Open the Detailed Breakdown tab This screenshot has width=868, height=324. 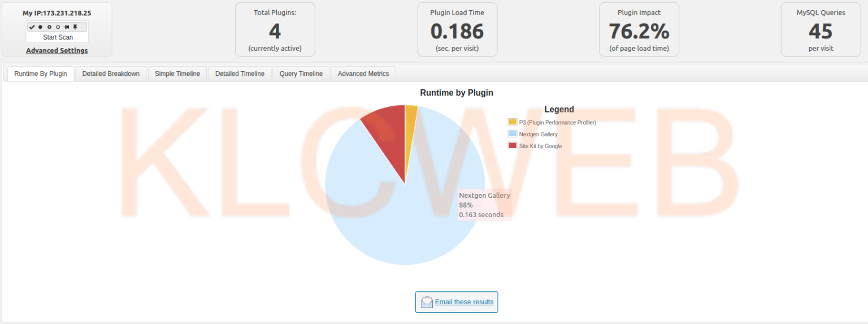(x=111, y=74)
